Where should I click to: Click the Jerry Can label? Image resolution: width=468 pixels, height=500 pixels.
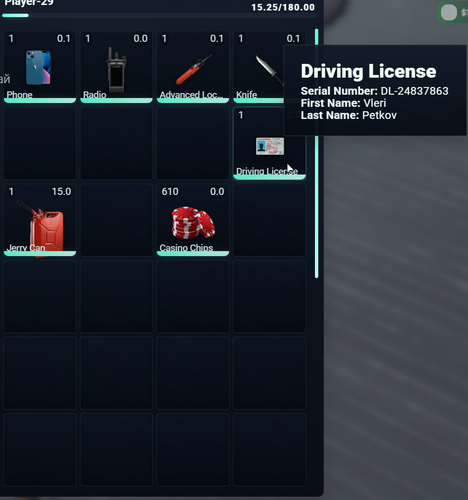tap(26, 248)
